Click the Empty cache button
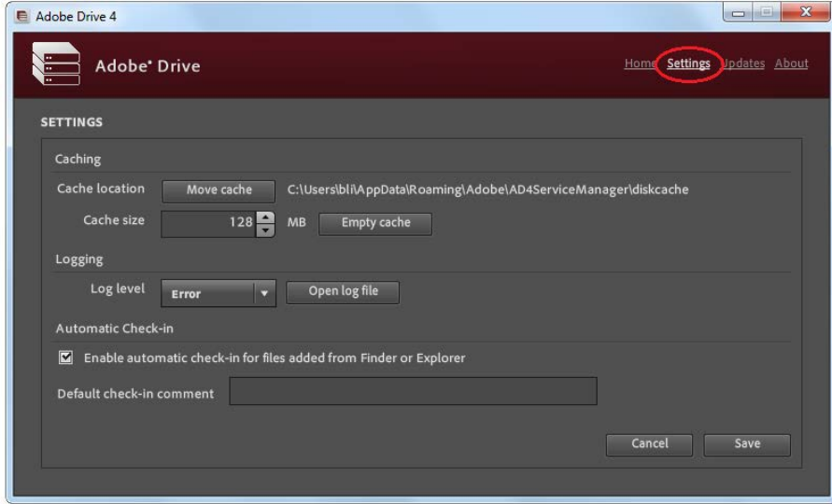The width and height of the screenshot is (832, 504). click(375, 223)
